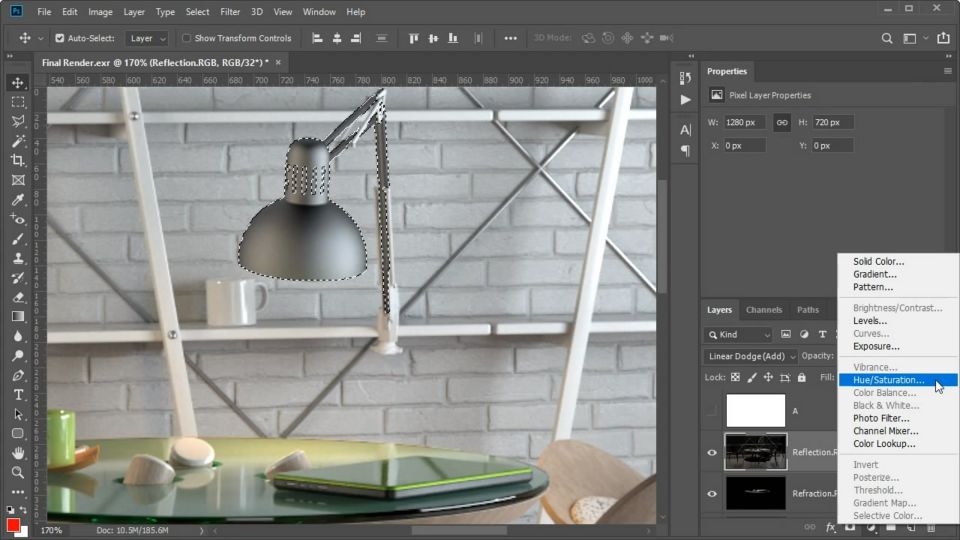Click the link width and height icon
This screenshot has width=960, height=540.
pos(782,122)
